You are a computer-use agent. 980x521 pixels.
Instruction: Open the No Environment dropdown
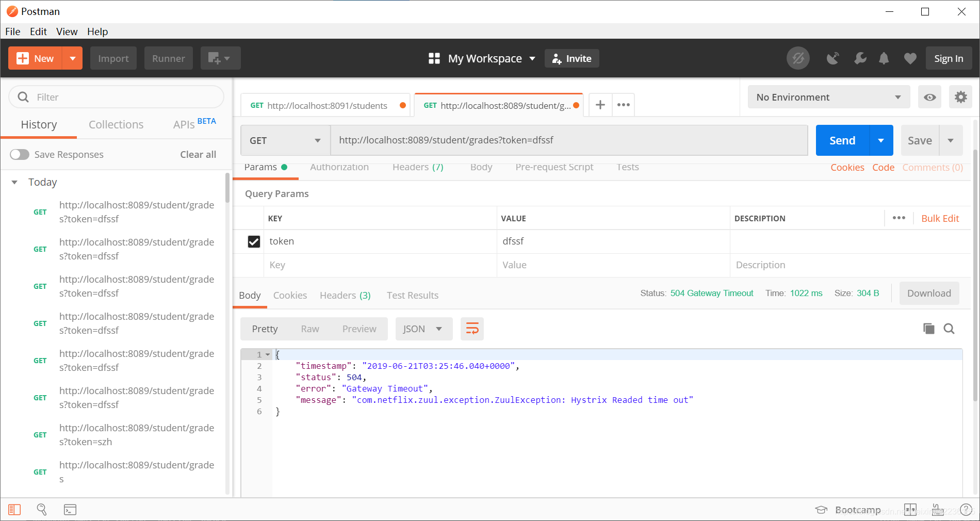[829, 97]
